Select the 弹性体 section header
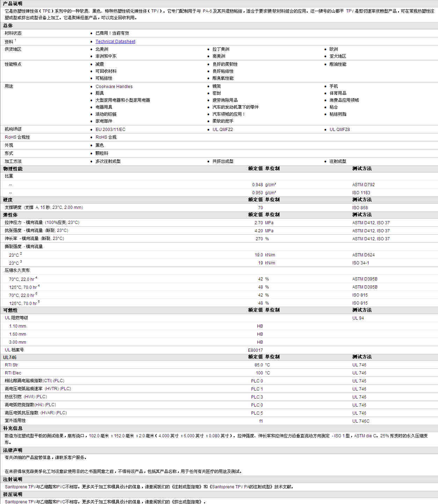This screenshot has height=504, width=438. tap(10, 215)
